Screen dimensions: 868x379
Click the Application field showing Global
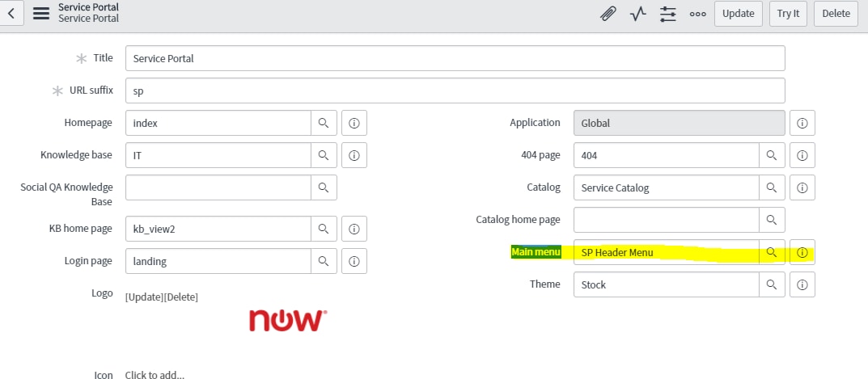[x=680, y=123]
